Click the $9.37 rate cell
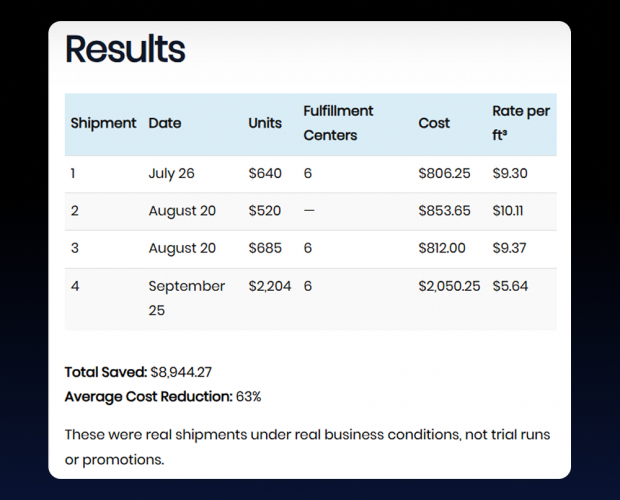The width and height of the screenshot is (620, 500). pos(509,248)
